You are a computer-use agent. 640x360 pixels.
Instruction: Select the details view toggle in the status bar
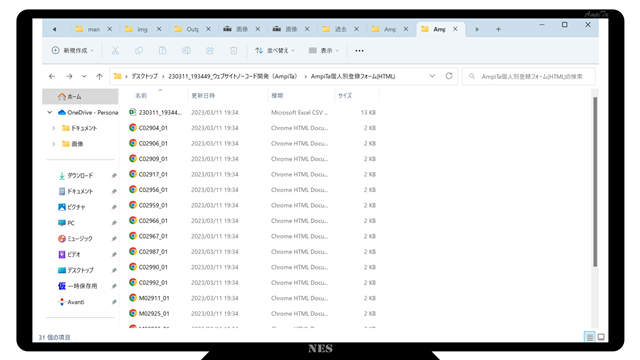(589, 337)
